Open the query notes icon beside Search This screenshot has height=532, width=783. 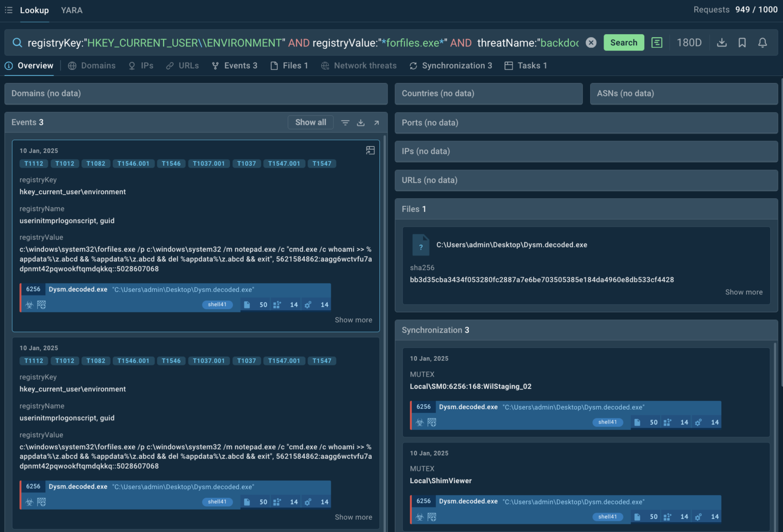[657, 43]
